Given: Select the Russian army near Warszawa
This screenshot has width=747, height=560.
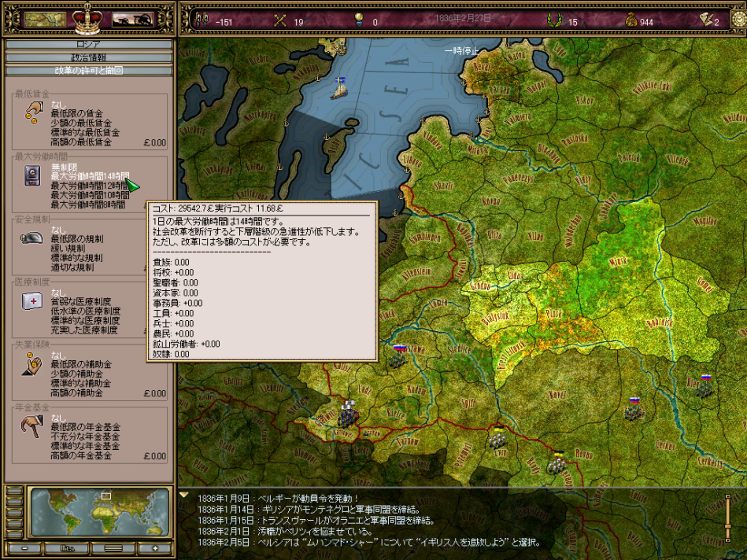Looking at the screenshot, I should pos(397,356).
